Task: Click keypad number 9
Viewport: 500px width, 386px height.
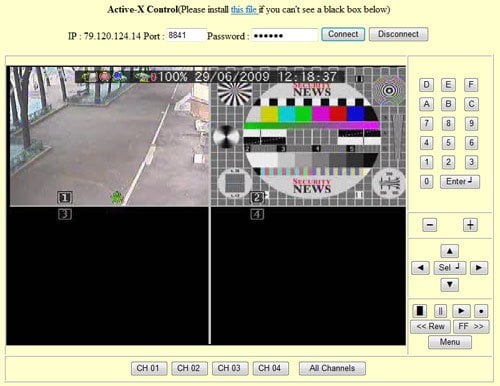Action: point(471,123)
